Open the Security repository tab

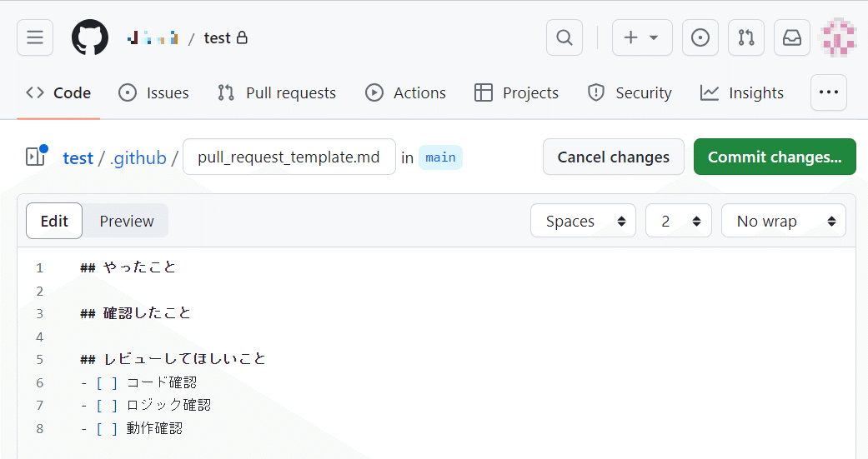(x=630, y=92)
